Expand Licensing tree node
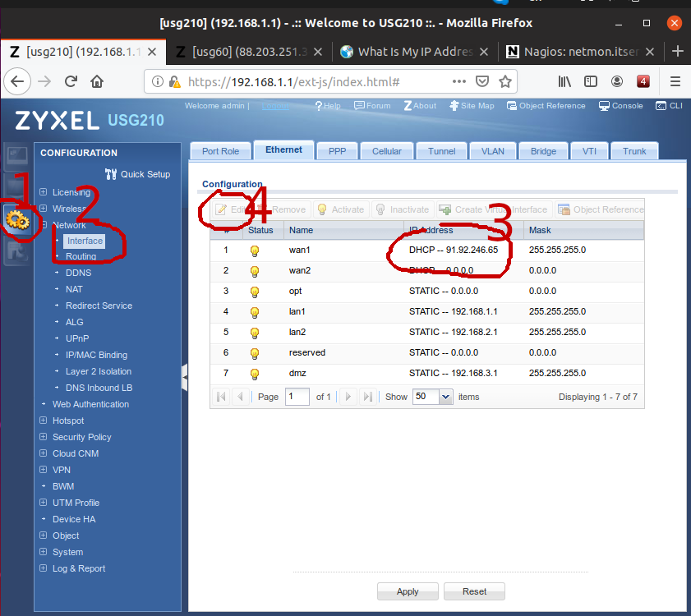This screenshot has width=691, height=616. click(44, 191)
